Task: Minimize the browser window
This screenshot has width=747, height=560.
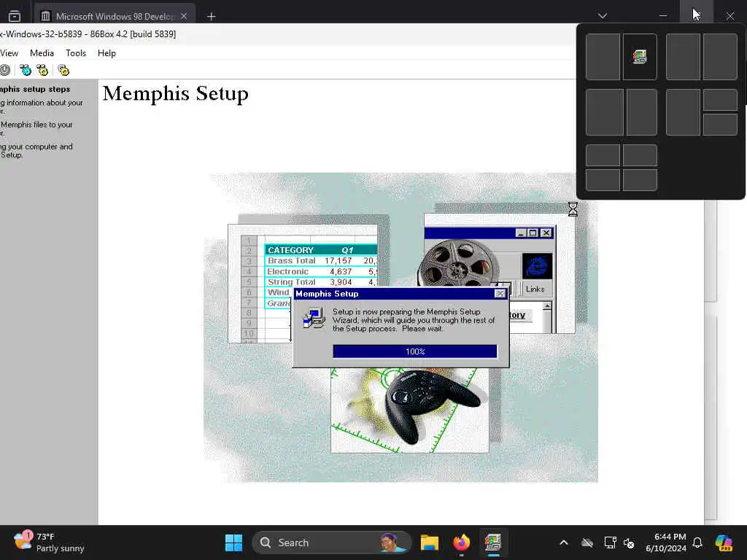Action: click(662, 16)
